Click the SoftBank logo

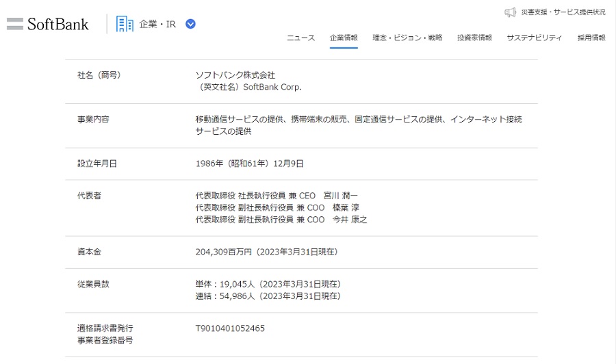pos(57,25)
